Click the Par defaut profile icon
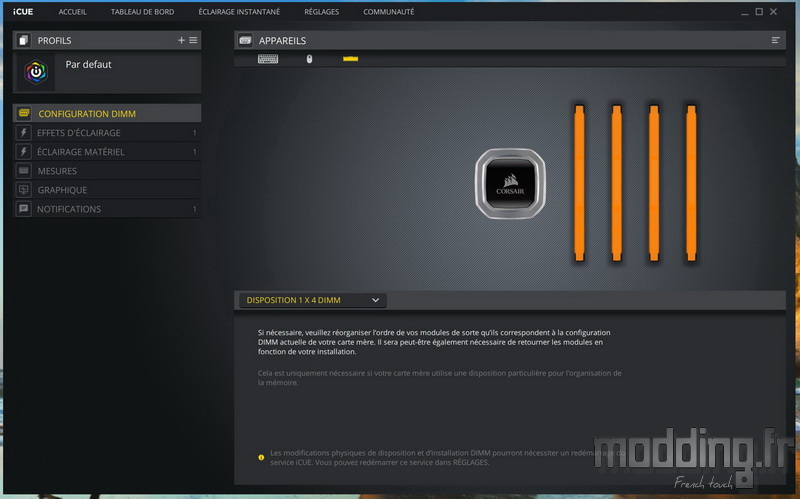The image size is (800, 499). point(36,72)
